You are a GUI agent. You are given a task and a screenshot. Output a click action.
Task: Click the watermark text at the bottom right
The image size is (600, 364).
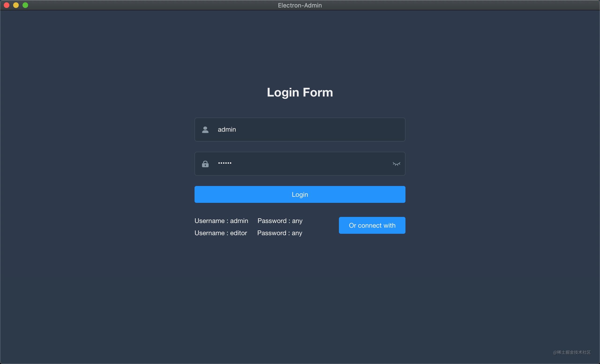point(571,353)
